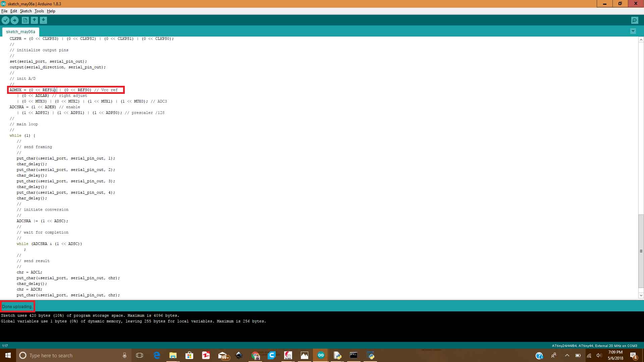Viewport: 644px width, 362px height.
Task: Select the sketch_may06a tab
Action: point(20,32)
